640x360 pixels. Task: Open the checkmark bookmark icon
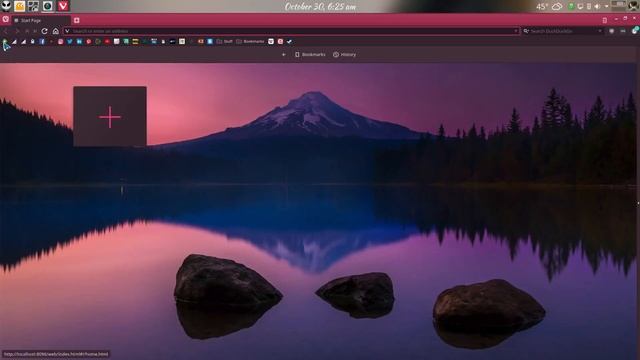tap(289, 42)
